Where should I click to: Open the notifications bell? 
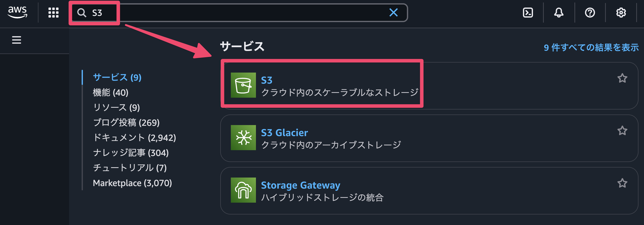(559, 13)
